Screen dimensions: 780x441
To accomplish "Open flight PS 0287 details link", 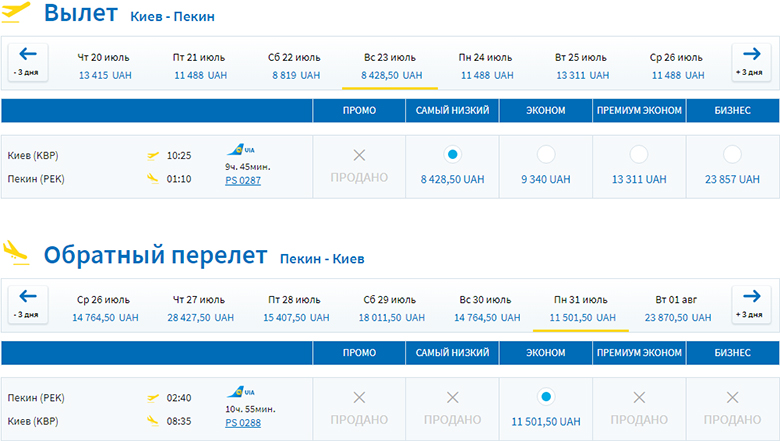I will click(x=244, y=179).
